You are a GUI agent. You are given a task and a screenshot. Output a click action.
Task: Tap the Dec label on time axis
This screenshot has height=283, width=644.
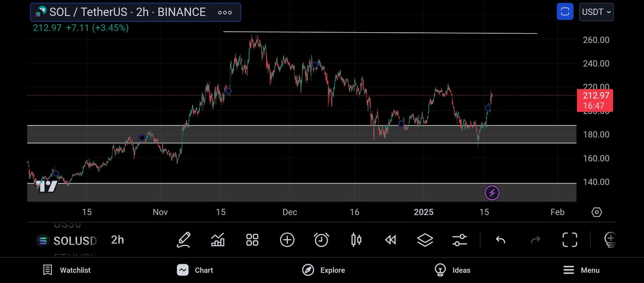pyautogui.click(x=290, y=212)
